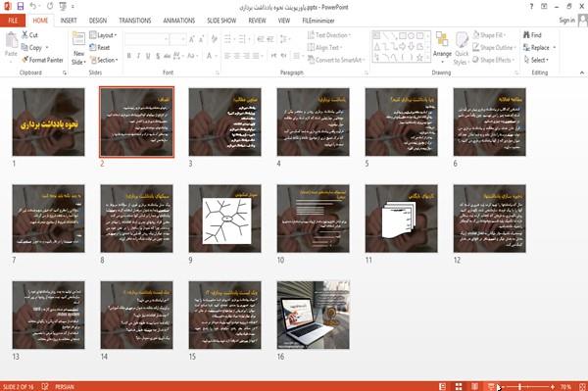588x391 pixels.
Task: Toggle numbered list
Action: click(x=243, y=39)
